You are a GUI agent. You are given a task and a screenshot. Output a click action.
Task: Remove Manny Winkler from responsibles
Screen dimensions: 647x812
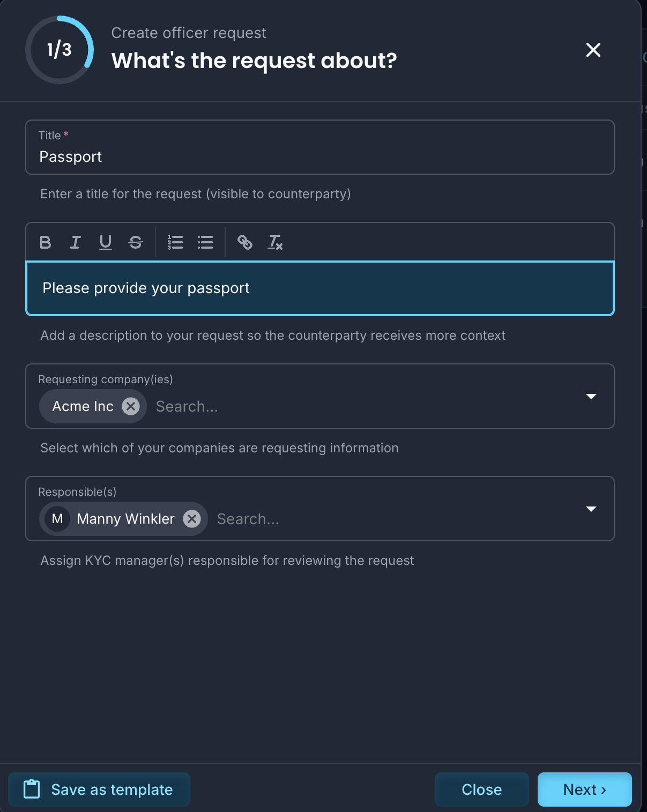tap(192, 519)
